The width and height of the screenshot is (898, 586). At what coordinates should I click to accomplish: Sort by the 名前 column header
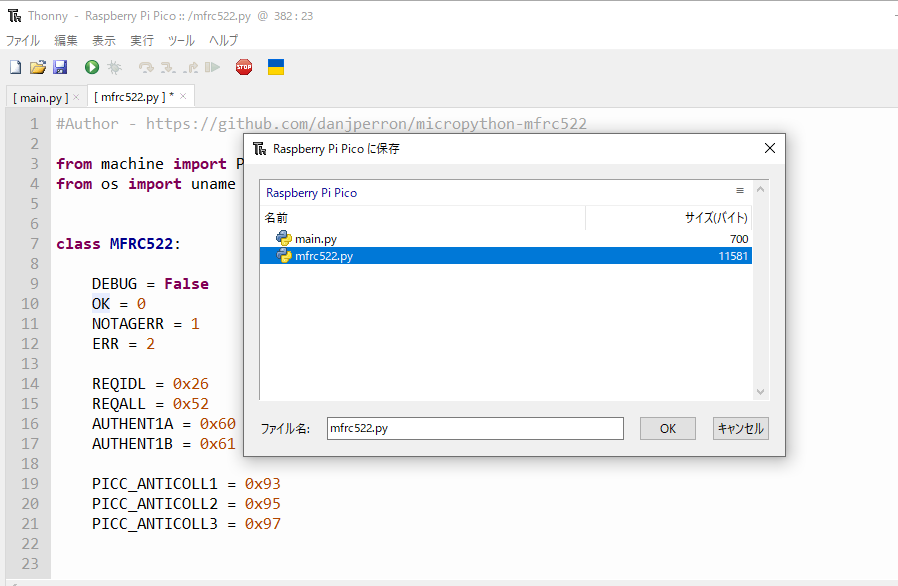423,218
